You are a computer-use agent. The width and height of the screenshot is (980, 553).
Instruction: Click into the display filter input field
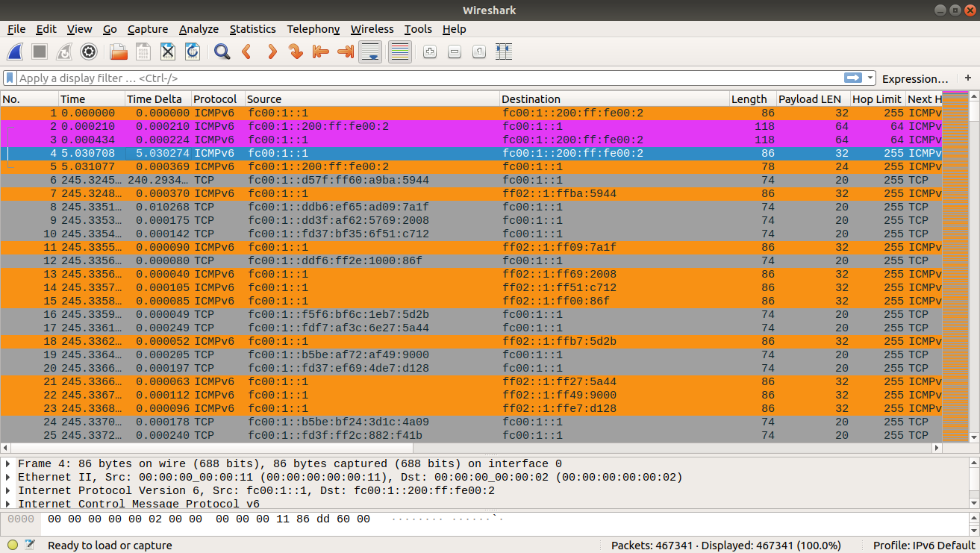[425, 78]
